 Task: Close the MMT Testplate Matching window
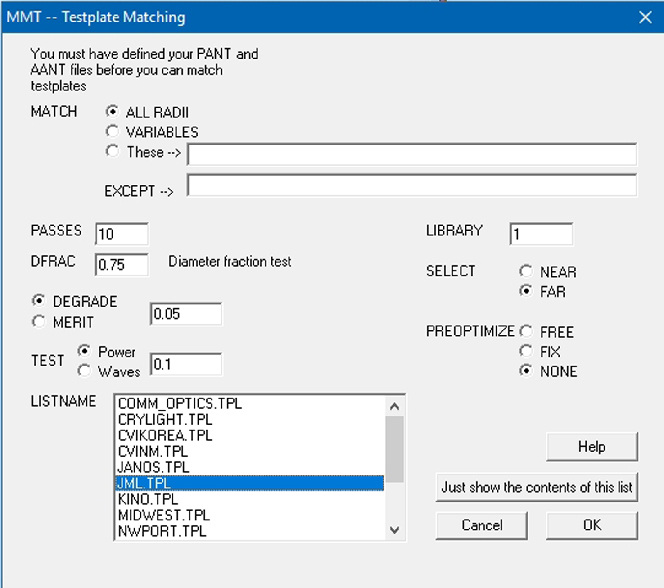pos(645,17)
